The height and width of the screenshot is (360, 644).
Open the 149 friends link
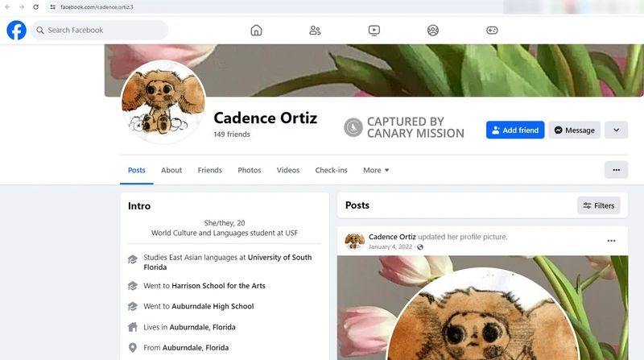coord(232,134)
